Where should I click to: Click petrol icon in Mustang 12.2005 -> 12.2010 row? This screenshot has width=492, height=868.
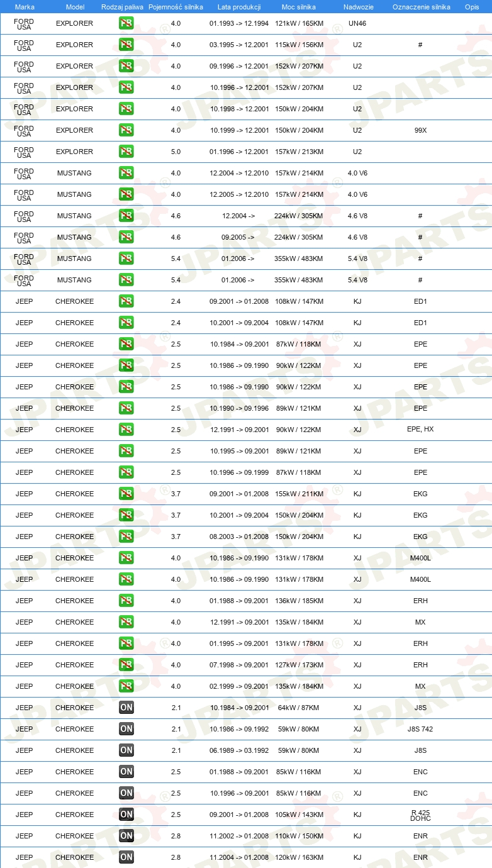click(x=126, y=194)
